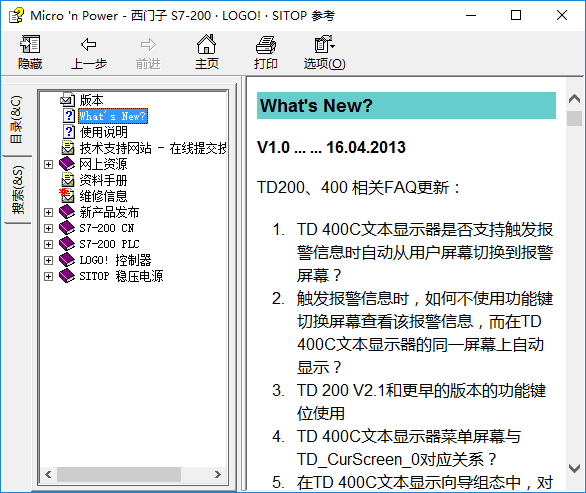The width and height of the screenshot is (586, 493).
Task: Click the 隐藏 (Hide) toolbar icon
Action: (x=30, y=52)
